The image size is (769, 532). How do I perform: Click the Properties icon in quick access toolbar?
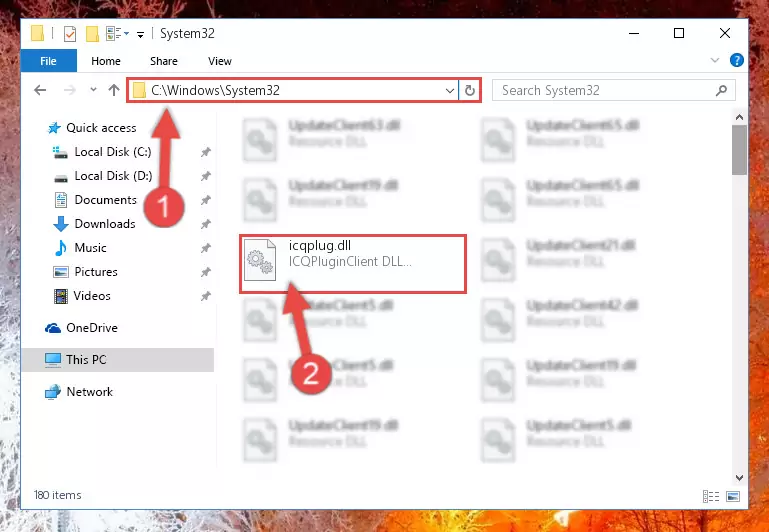70,33
